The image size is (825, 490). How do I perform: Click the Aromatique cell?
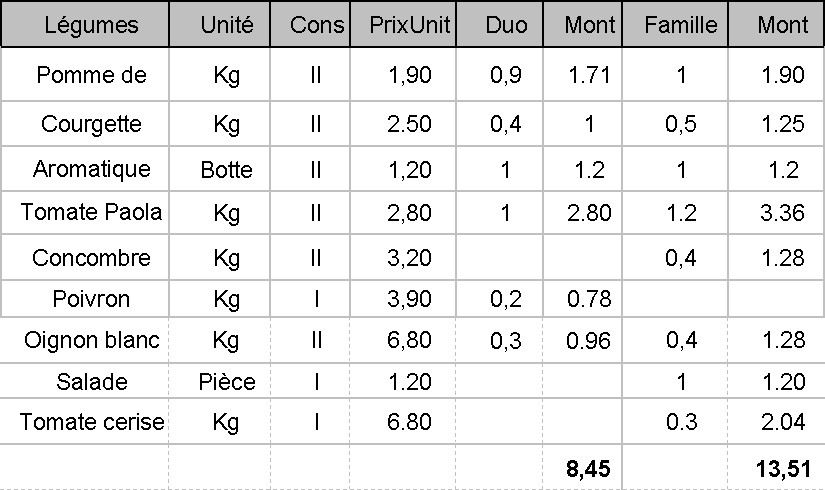(x=91, y=169)
